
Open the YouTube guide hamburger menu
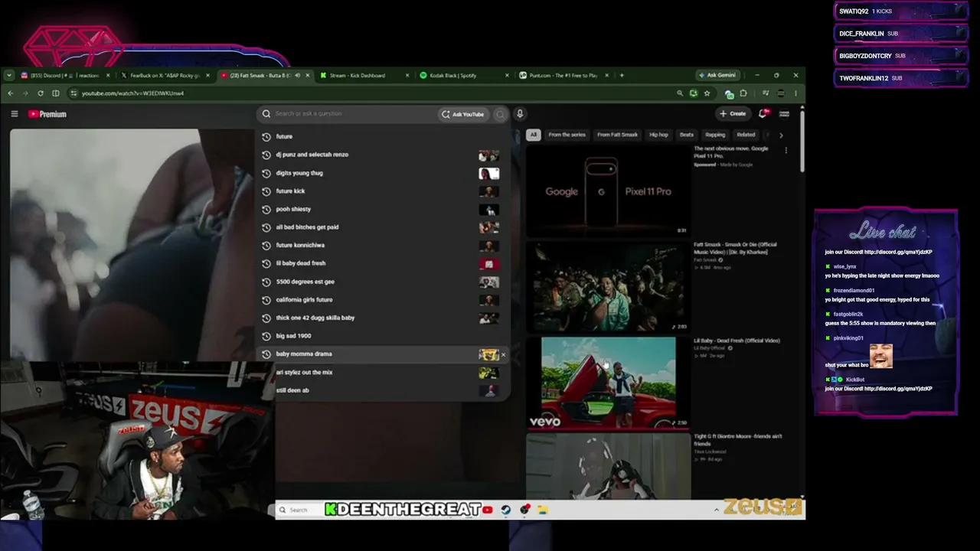tap(15, 114)
